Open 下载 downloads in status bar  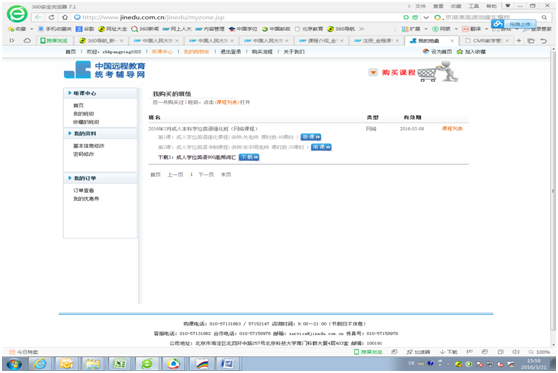449,352
